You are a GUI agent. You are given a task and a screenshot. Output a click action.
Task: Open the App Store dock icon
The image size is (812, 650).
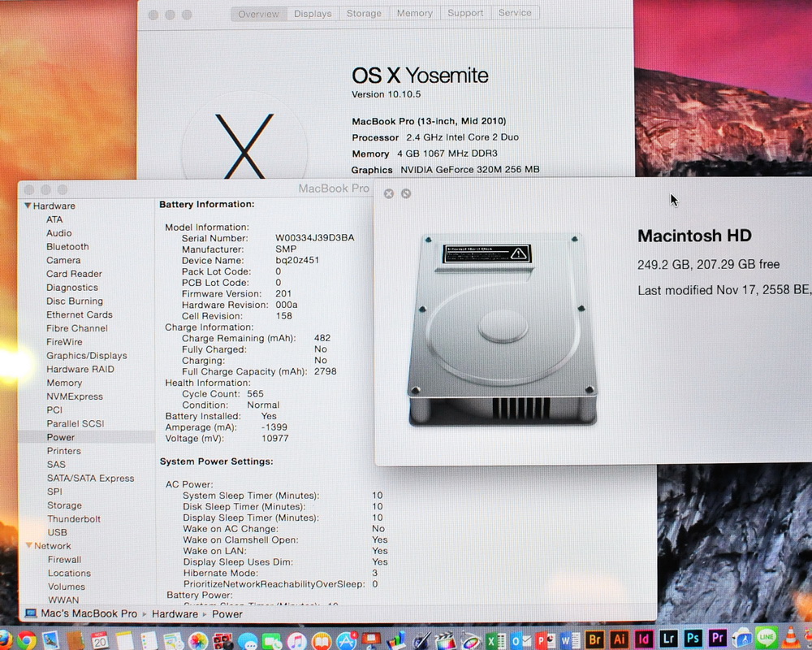point(346,641)
